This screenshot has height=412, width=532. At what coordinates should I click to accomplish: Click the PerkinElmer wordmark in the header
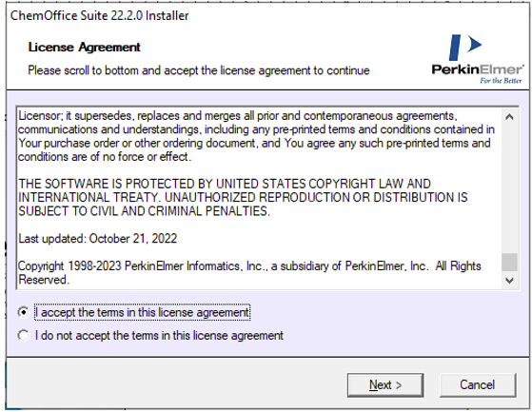[478, 69]
